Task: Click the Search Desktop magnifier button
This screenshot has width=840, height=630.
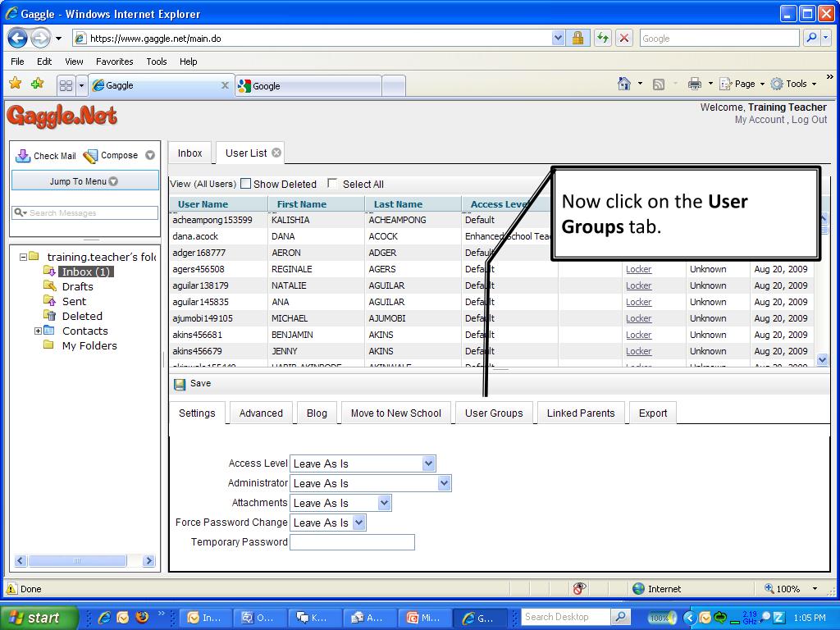Action: pyautogui.click(x=620, y=617)
